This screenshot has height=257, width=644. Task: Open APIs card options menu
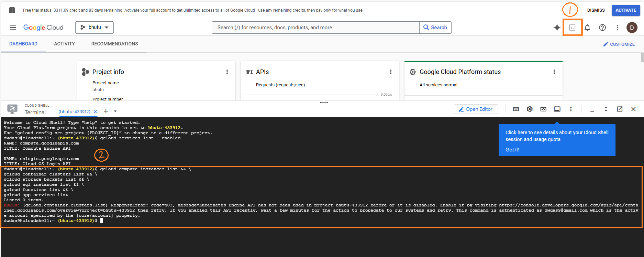coord(391,72)
